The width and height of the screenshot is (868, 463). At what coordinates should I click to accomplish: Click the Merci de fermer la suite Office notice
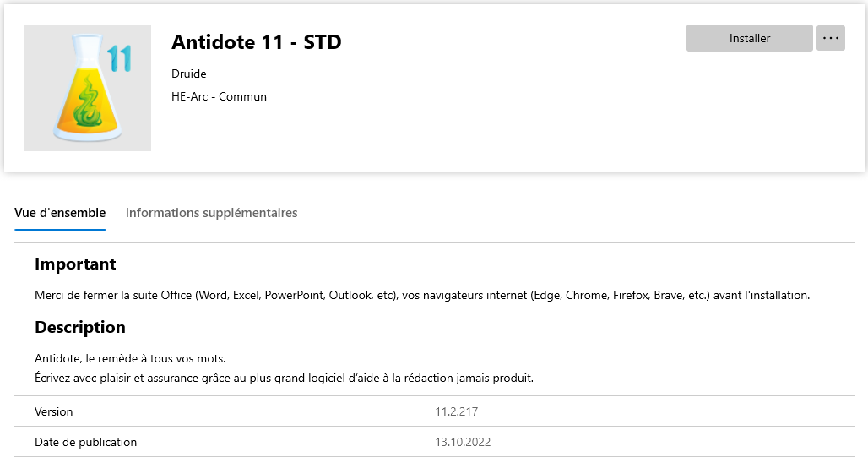click(422, 295)
